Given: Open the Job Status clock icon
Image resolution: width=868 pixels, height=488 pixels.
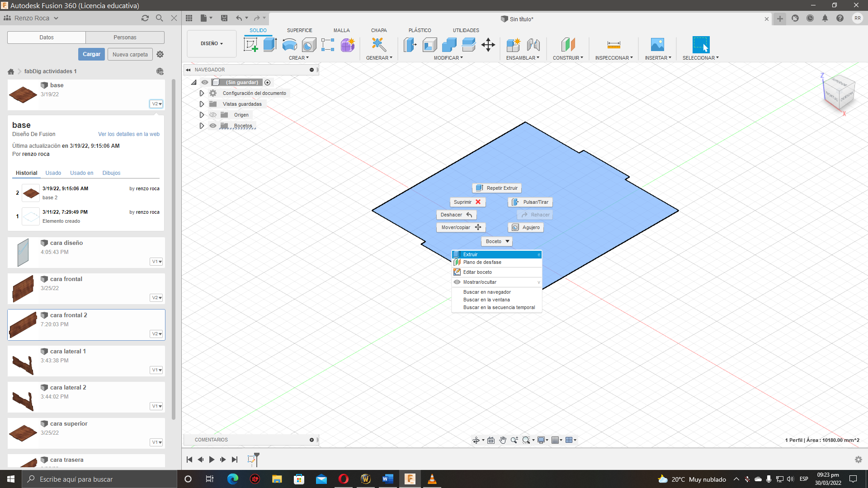Looking at the screenshot, I should 810,19.
